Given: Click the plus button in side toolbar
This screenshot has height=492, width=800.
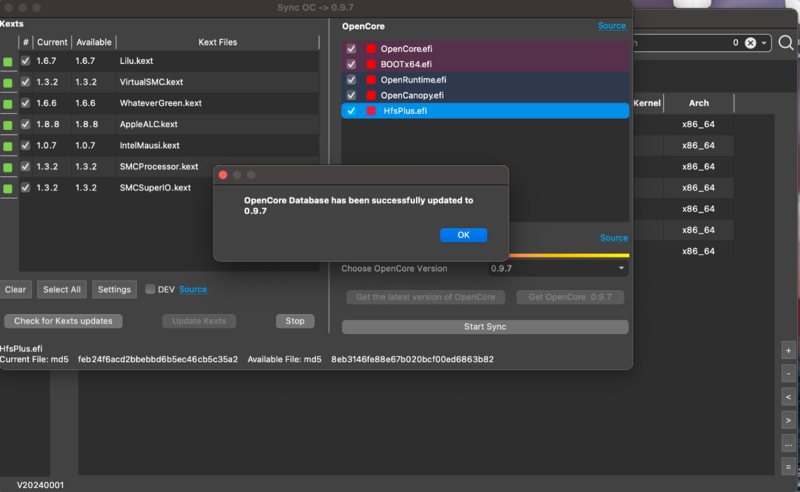Looking at the screenshot, I should [x=788, y=351].
